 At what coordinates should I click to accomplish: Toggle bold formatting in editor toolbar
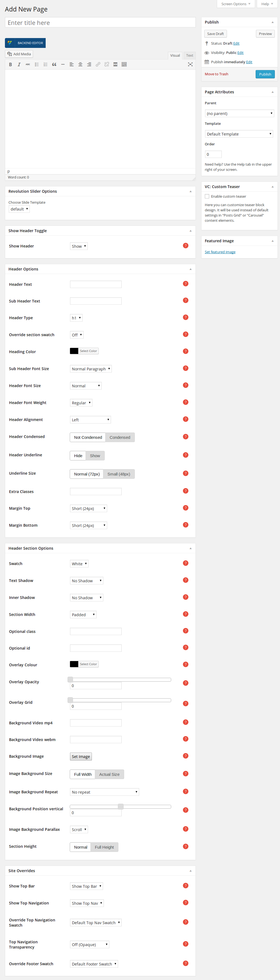tap(10, 64)
